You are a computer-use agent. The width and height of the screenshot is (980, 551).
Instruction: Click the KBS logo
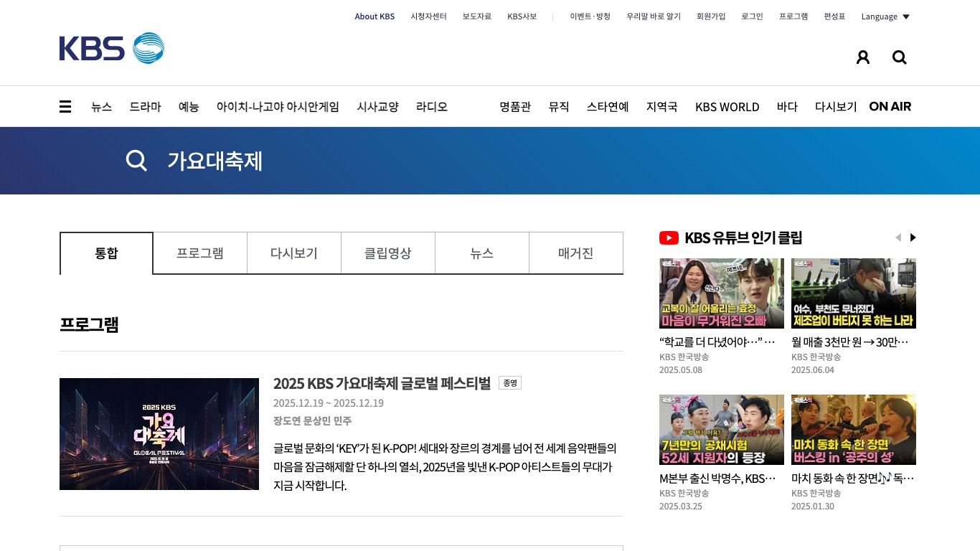(x=112, y=48)
